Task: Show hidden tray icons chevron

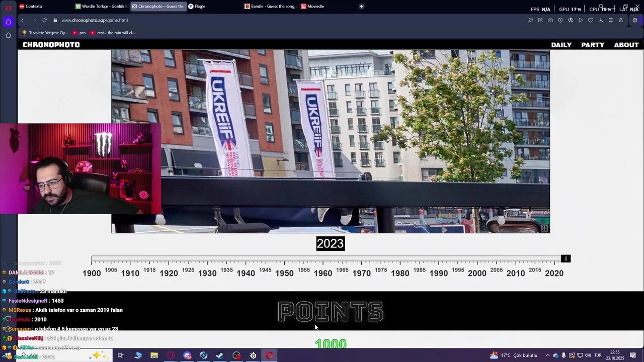Action: pyautogui.click(x=548, y=355)
